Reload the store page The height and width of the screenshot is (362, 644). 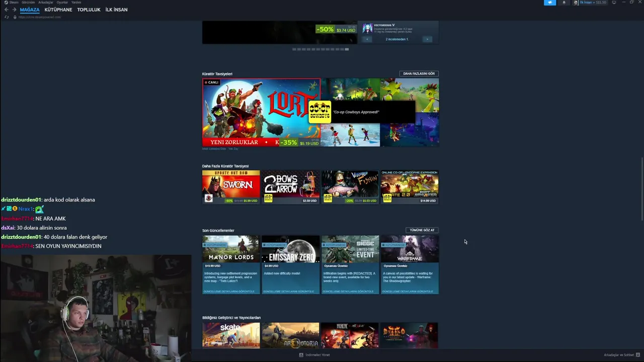coord(7,17)
